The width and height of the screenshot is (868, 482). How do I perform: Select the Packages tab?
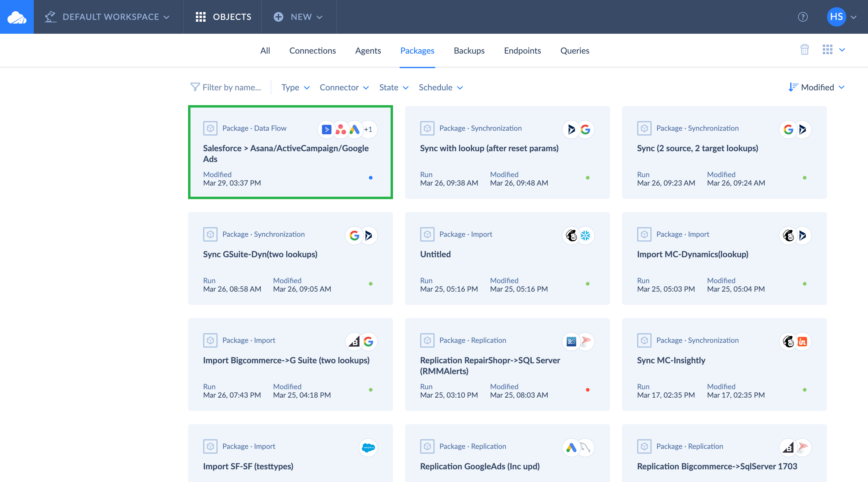(417, 51)
